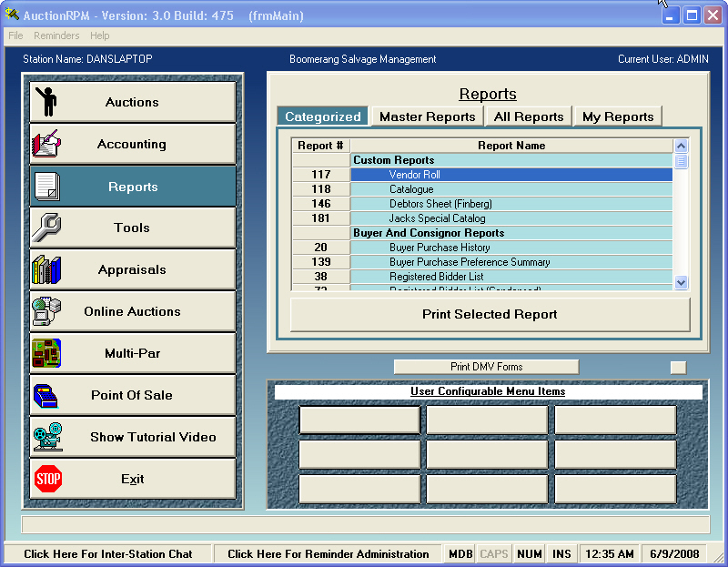The image size is (728, 567).
Task: Switch to the My Reports tab
Action: point(618,116)
